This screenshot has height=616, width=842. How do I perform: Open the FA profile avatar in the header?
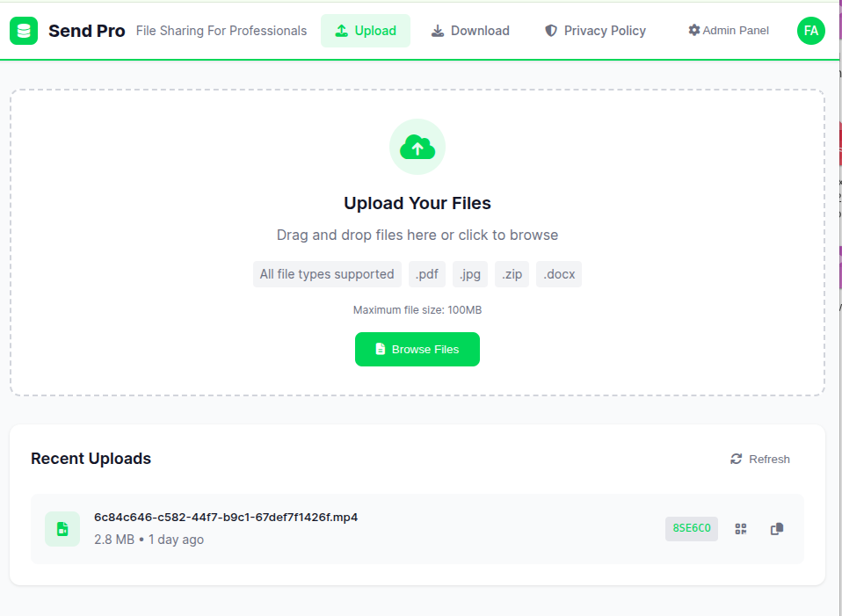(810, 31)
